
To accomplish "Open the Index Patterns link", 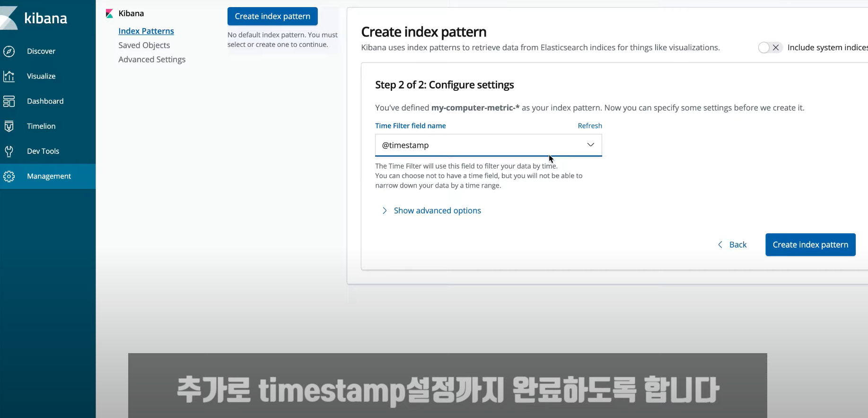I will pyautogui.click(x=146, y=31).
